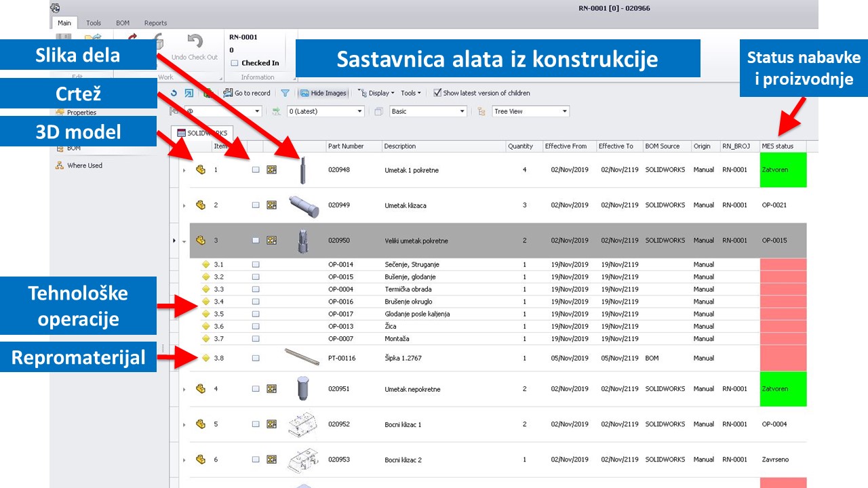Click the refresh icon in BOM toolbar
The image size is (868, 488).
pyautogui.click(x=174, y=94)
